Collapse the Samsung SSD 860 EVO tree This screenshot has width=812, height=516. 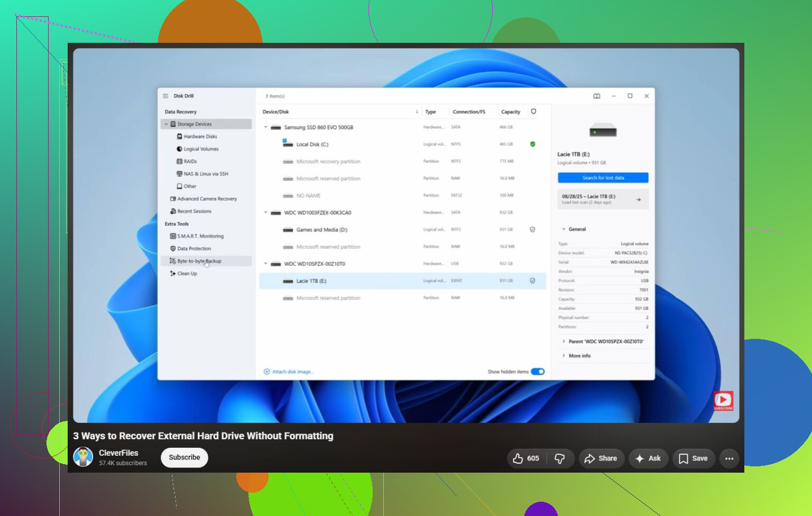click(x=266, y=127)
